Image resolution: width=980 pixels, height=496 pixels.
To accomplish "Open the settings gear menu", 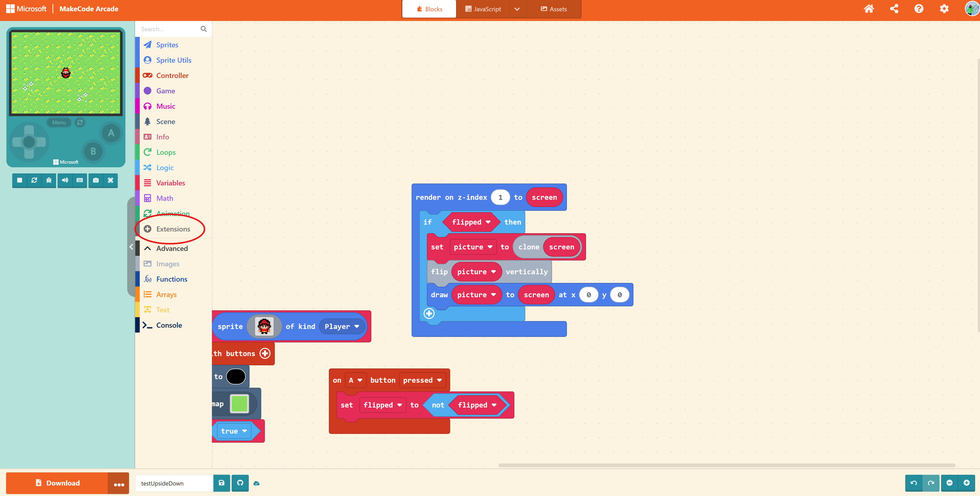I will 944,9.
